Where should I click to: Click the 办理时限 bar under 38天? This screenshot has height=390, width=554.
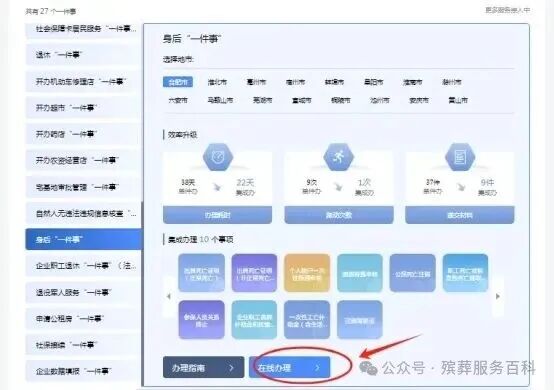(217, 215)
